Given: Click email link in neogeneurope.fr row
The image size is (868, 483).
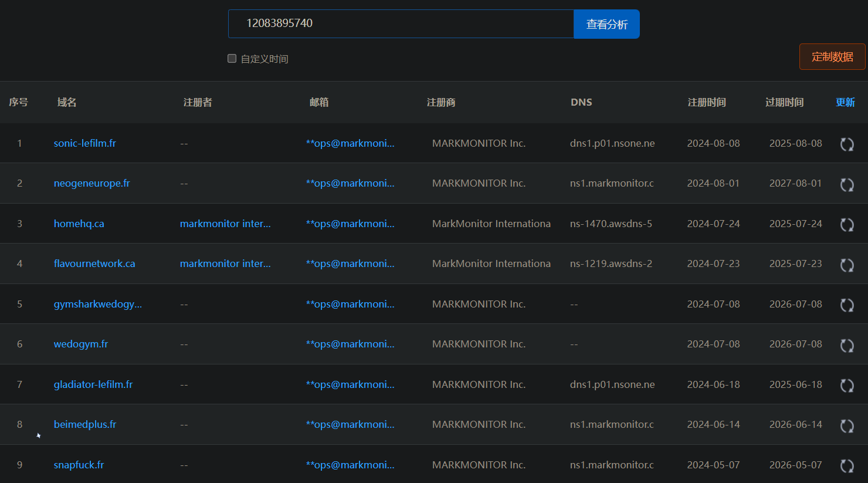Looking at the screenshot, I should (350, 183).
